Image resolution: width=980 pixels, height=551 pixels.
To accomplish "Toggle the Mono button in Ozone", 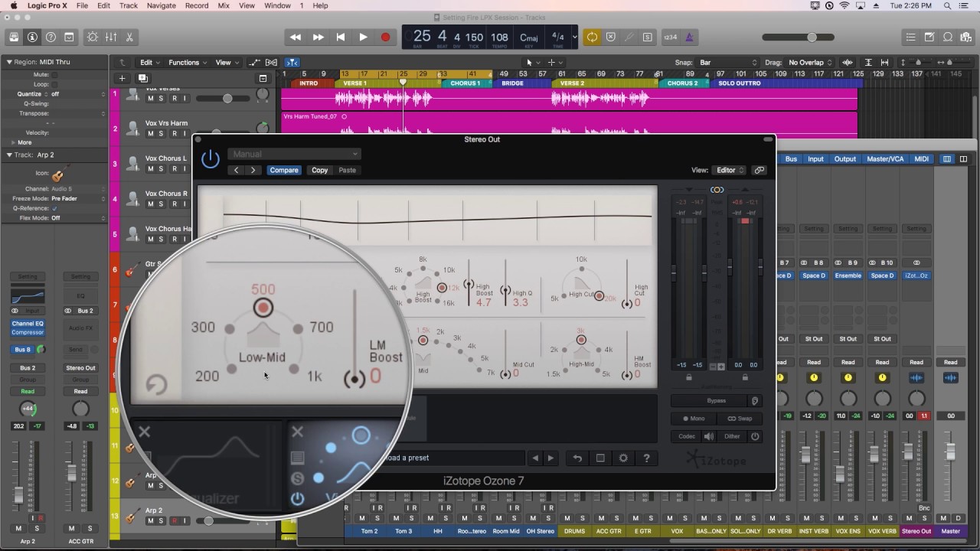I will click(693, 419).
